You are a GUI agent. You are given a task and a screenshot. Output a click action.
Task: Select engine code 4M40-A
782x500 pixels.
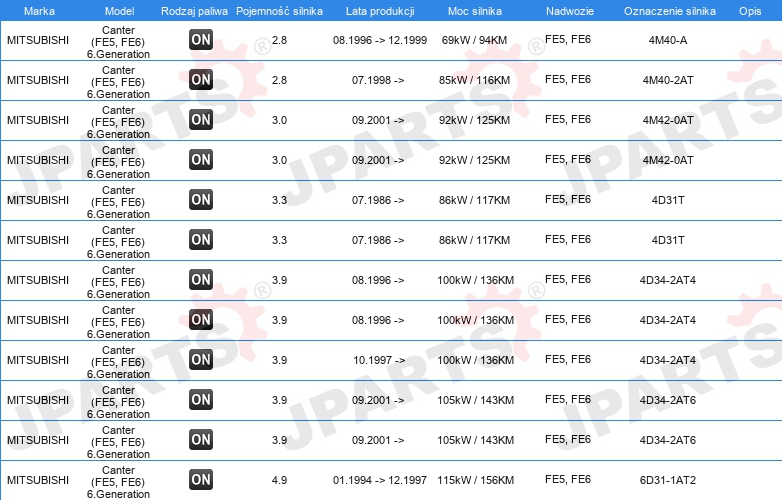tap(668, 40)
